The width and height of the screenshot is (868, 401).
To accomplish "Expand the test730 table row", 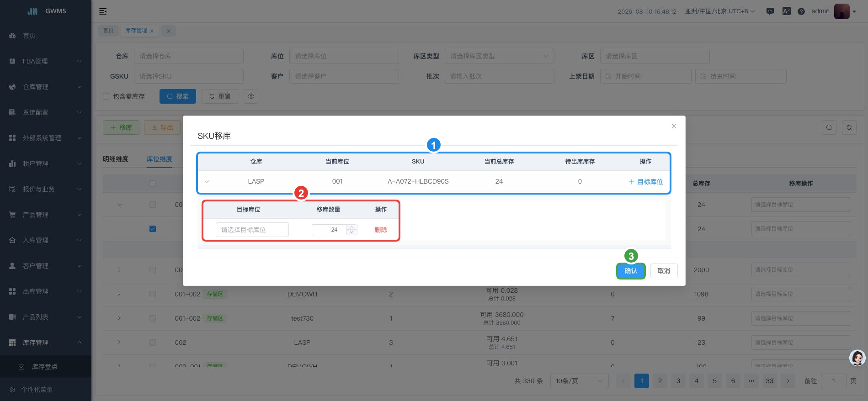I will [x=119, y=318].
